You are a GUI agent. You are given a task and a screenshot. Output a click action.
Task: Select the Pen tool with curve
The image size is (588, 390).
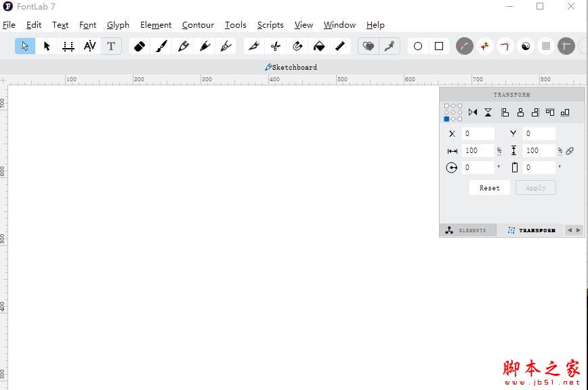click(226, 46)
